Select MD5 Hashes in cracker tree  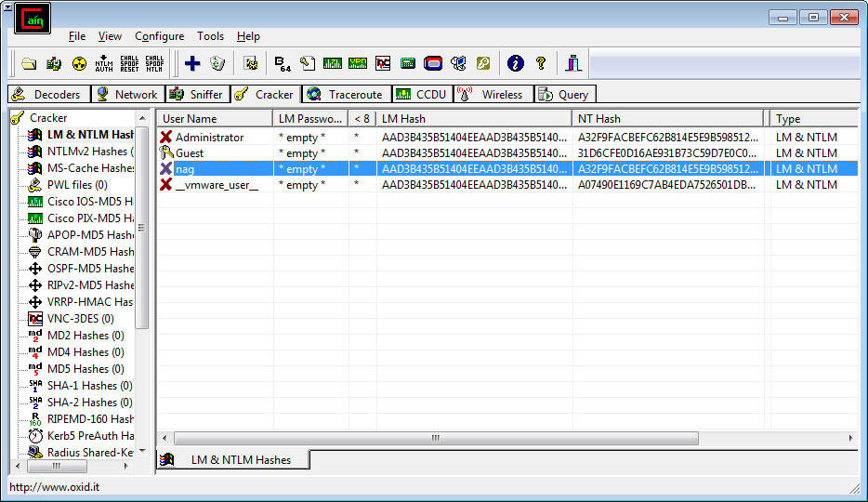tap(85, 369)
